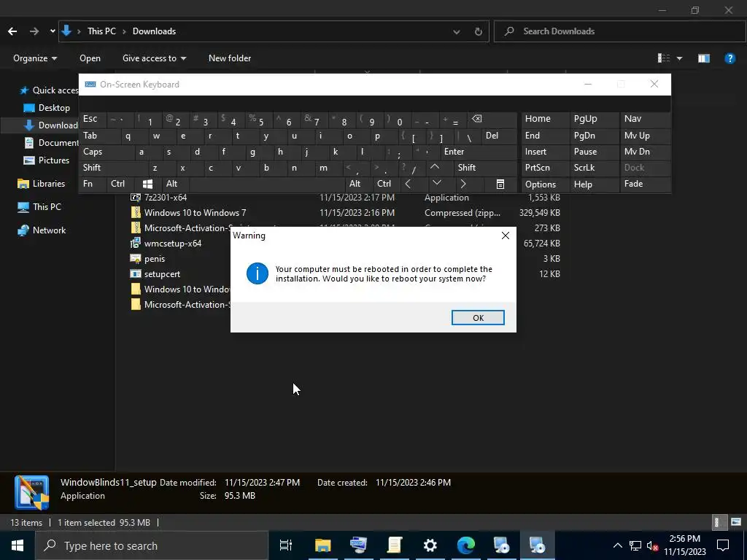Close the Warning dialog with X
The image size is (747, 560).
coord(506,236)
